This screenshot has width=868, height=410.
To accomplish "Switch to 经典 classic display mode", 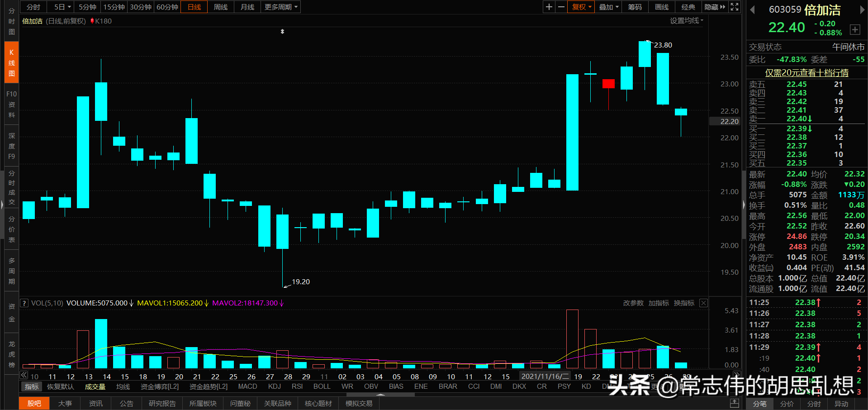I will pos(688,7).
